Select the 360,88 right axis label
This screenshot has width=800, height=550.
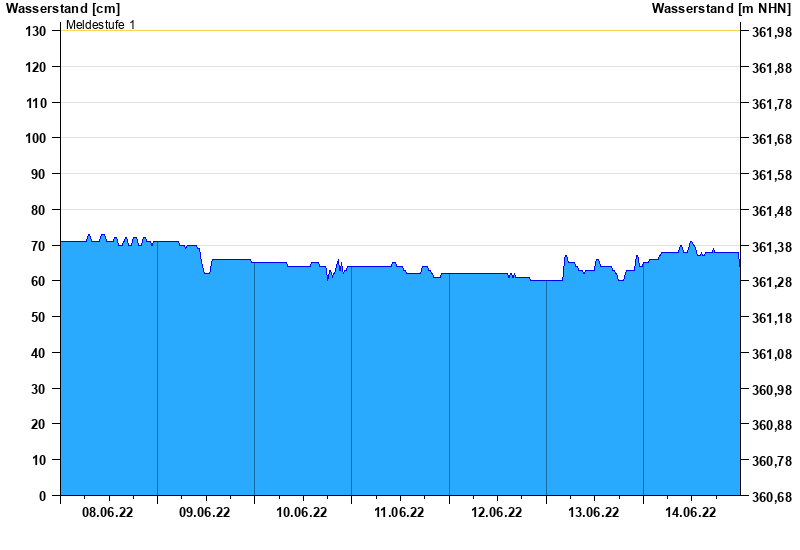(771, 426)
